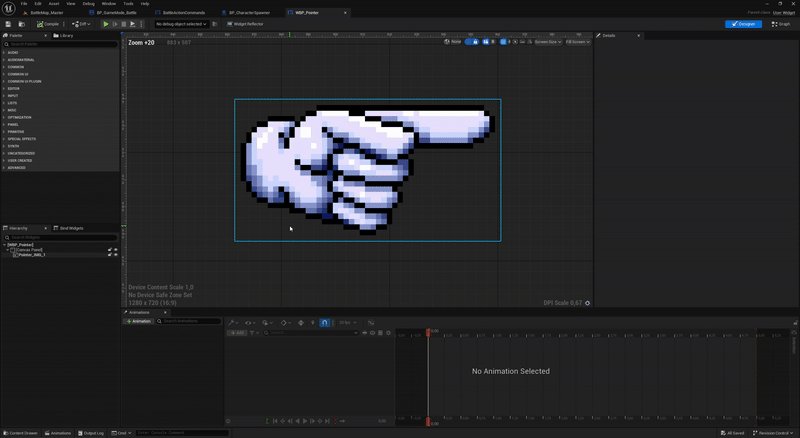Toggle visibility eye of Canvas Panel row
This screenshot has height=438, width=800.
tap(115, 250)
